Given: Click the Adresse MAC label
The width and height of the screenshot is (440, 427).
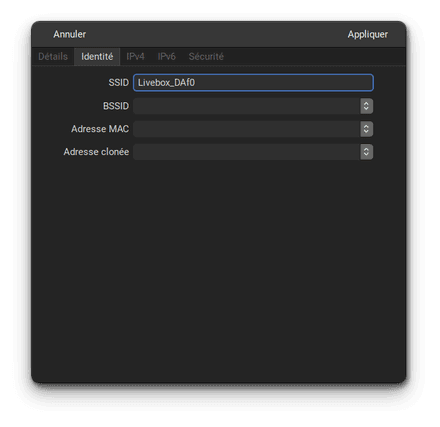Looking at the screenshot, I should pos(100,129).
